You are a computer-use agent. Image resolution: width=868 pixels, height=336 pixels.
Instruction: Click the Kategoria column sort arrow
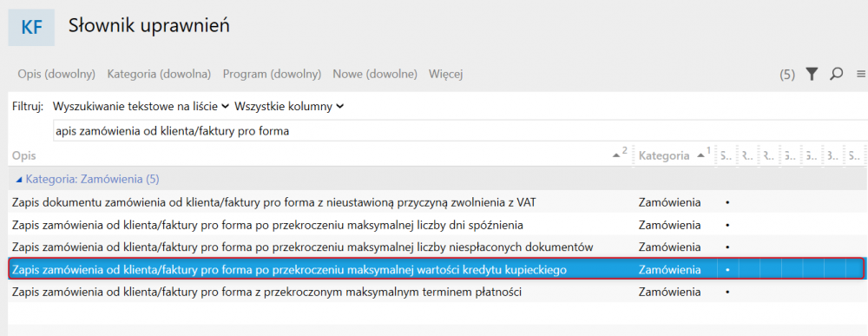[703, 156]
